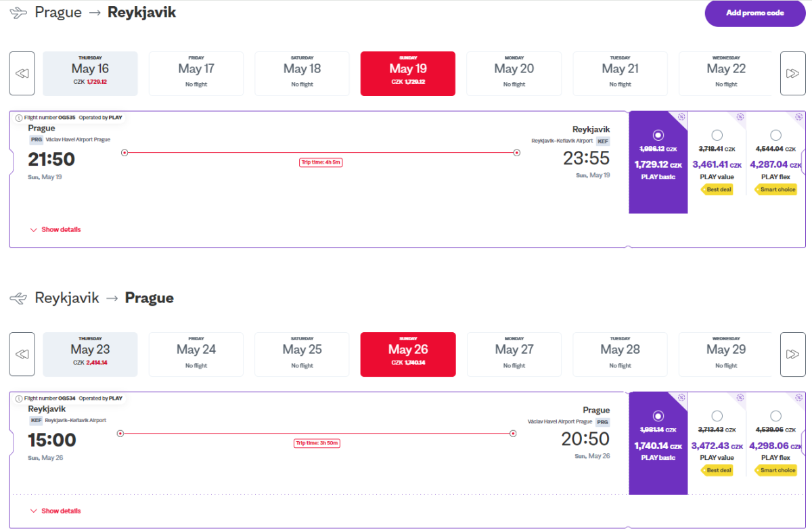
Task: Switch outbound date to Thursday May 16
Action: pyautogui.click(x=90, y=73)
